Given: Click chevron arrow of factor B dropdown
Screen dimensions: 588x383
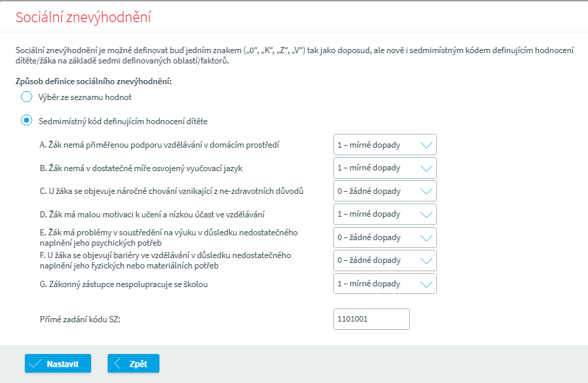Looking at the screenshot, I should coord(427,168).
